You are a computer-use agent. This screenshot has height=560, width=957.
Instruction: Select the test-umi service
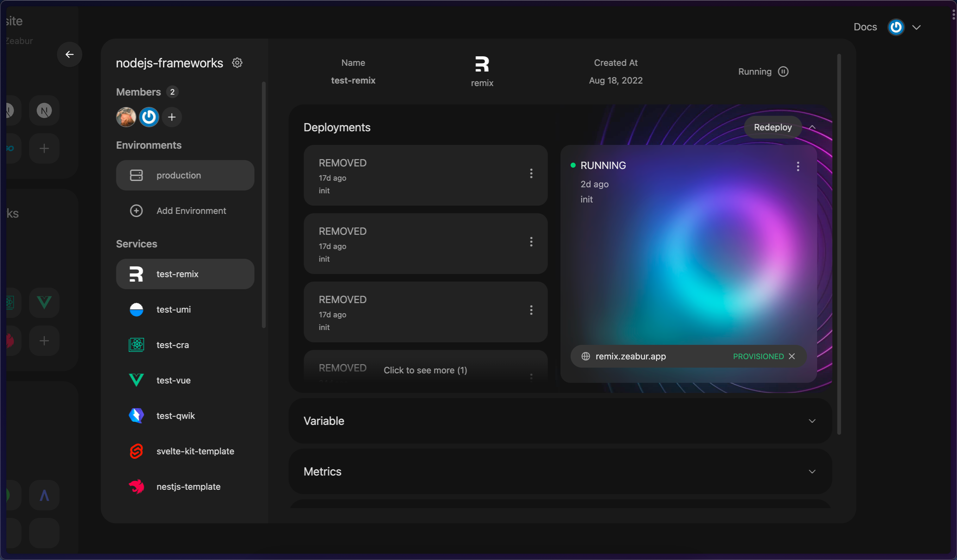tap(173, 309)
